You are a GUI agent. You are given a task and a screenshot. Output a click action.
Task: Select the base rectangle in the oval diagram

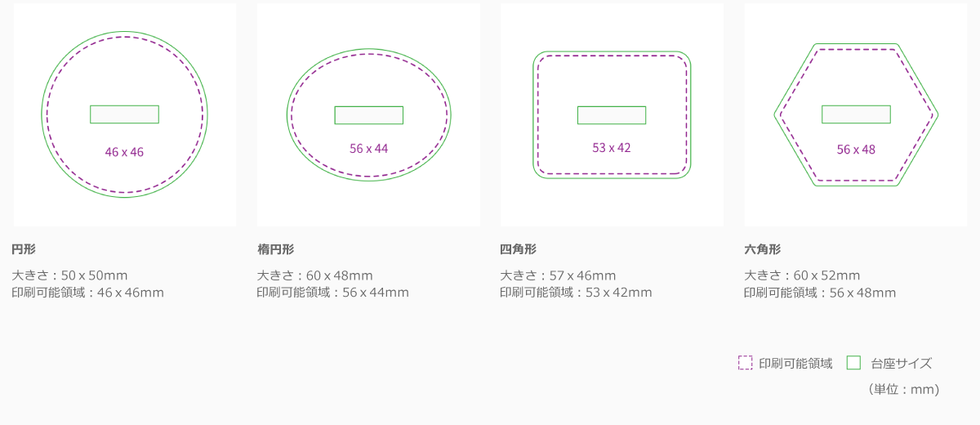pyautogui.click(x=368, y=115)
